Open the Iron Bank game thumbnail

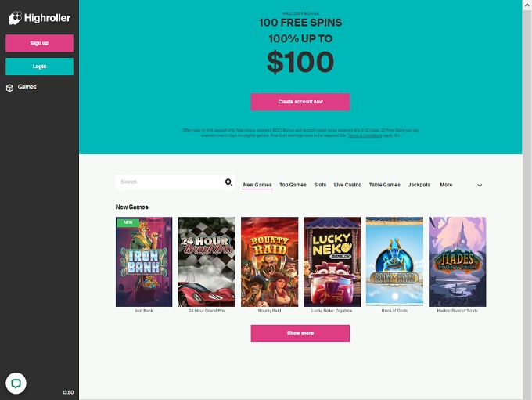click(144, 261)
